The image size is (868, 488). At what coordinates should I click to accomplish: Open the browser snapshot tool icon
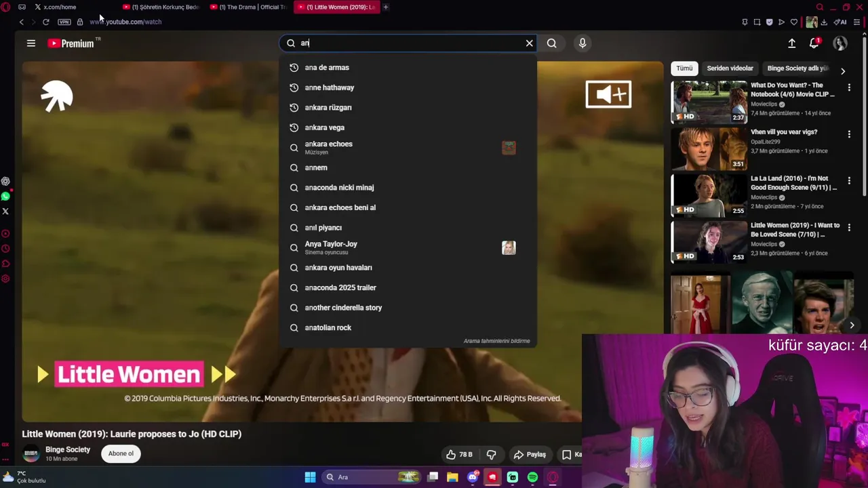point(757,22)
